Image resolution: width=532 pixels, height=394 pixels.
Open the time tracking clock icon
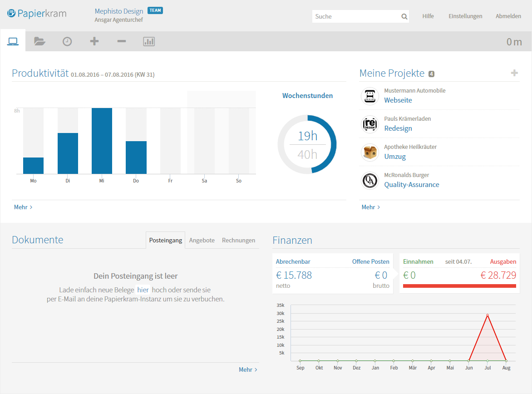(67, 41)
